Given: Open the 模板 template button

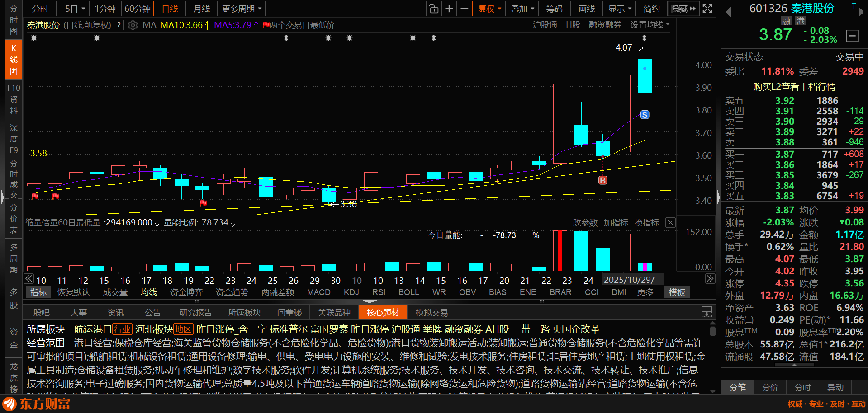Looking at the screenshot, I should coord(677,292).
